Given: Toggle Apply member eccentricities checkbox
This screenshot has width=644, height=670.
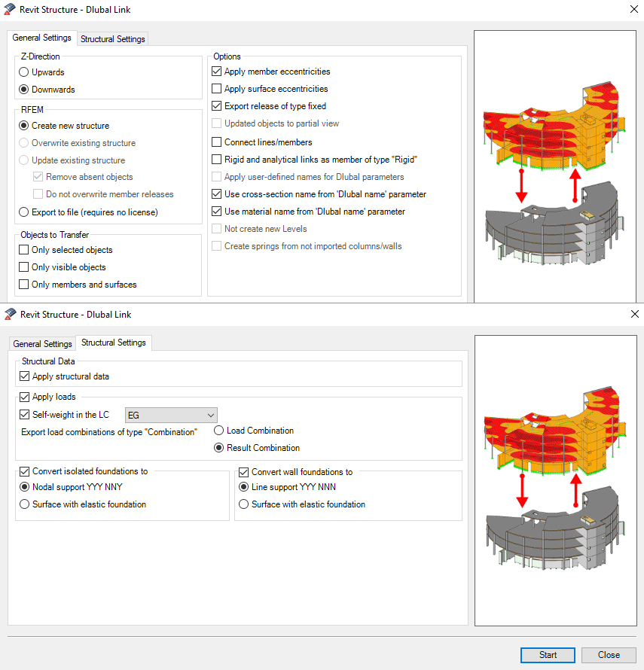Looking at the screenshot, I should (x=217, y=72).
